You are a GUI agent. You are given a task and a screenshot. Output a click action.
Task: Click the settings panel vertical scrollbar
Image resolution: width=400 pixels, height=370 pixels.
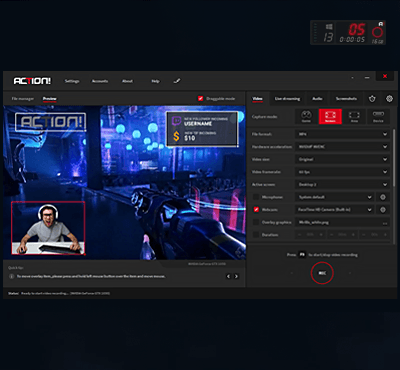[x=395, y=157]
